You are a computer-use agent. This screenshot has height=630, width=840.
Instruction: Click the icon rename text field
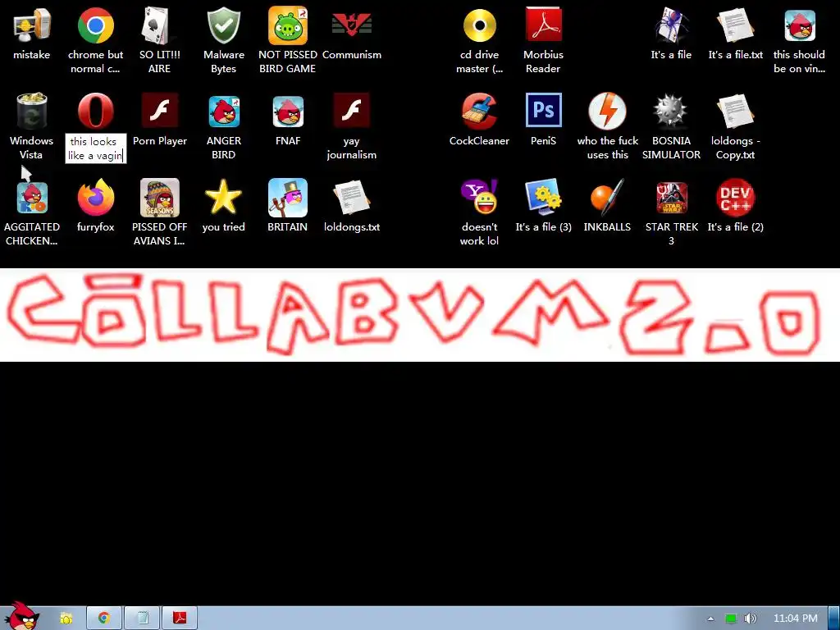pyautogui.click(x=96, y=148)
